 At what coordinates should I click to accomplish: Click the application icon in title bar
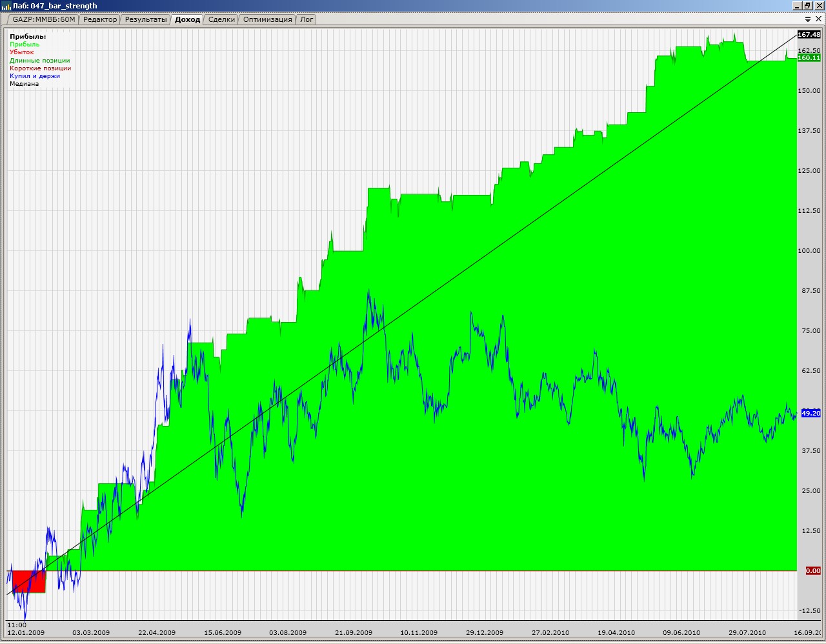(x=6, y=6)
